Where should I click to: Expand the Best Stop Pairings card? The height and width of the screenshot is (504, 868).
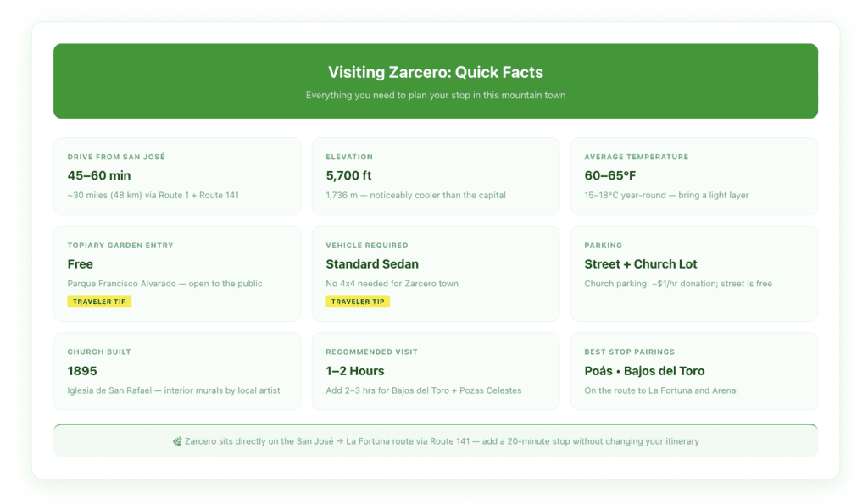click(x=694, y=371)
